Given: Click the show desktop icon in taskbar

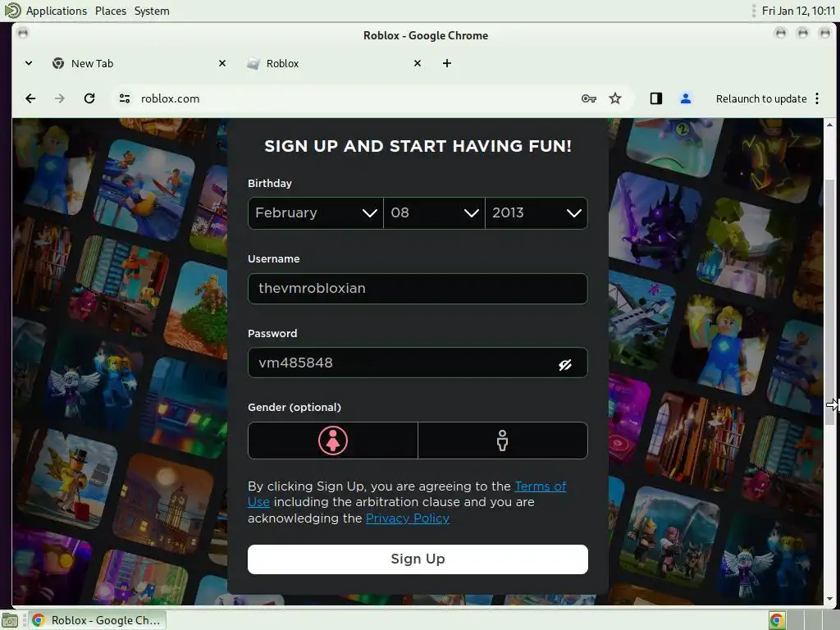Looking at the screenshot, I should pyautogui.click(x=10, y=620).
